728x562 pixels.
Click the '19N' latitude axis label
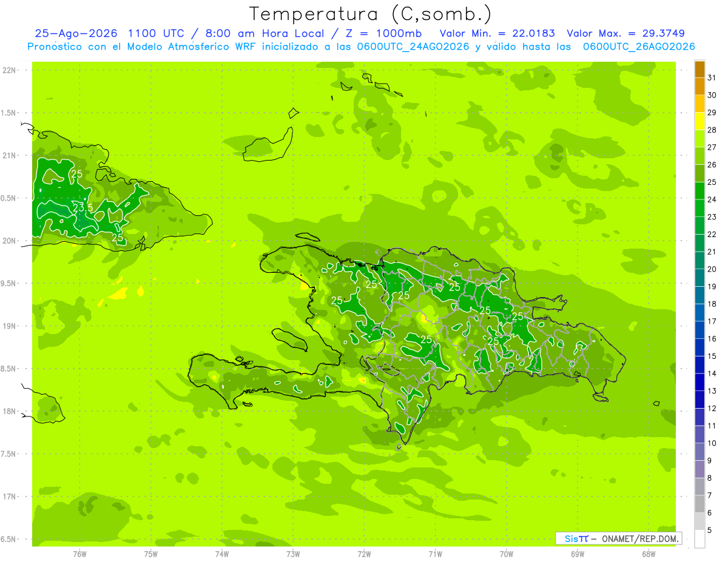[8, 326]
